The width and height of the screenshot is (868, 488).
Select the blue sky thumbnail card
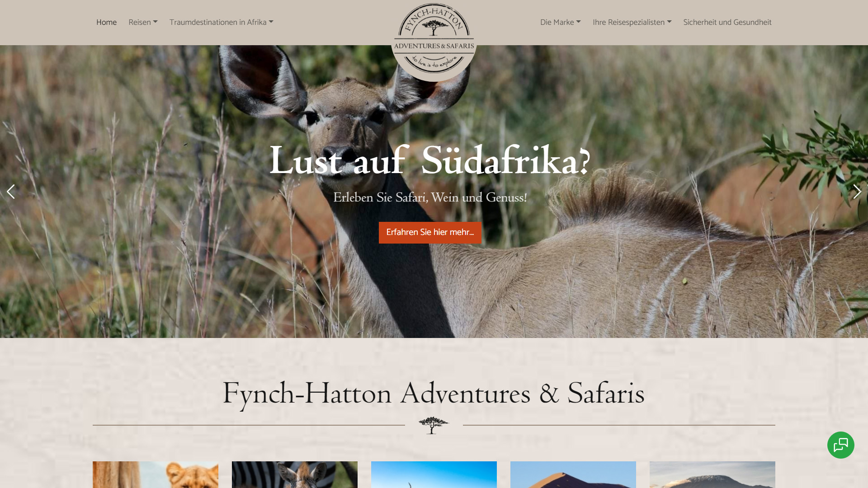[434, 474]
